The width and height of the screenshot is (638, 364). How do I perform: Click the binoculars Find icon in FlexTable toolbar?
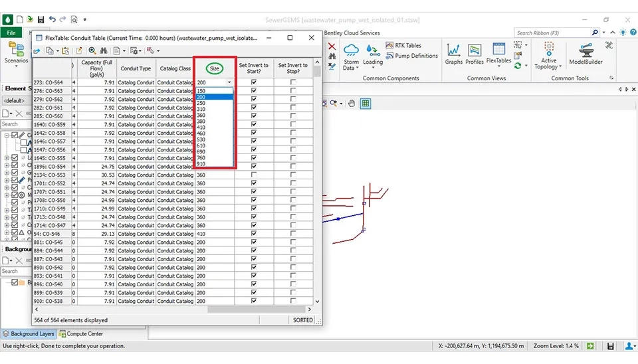pos(104,50)
